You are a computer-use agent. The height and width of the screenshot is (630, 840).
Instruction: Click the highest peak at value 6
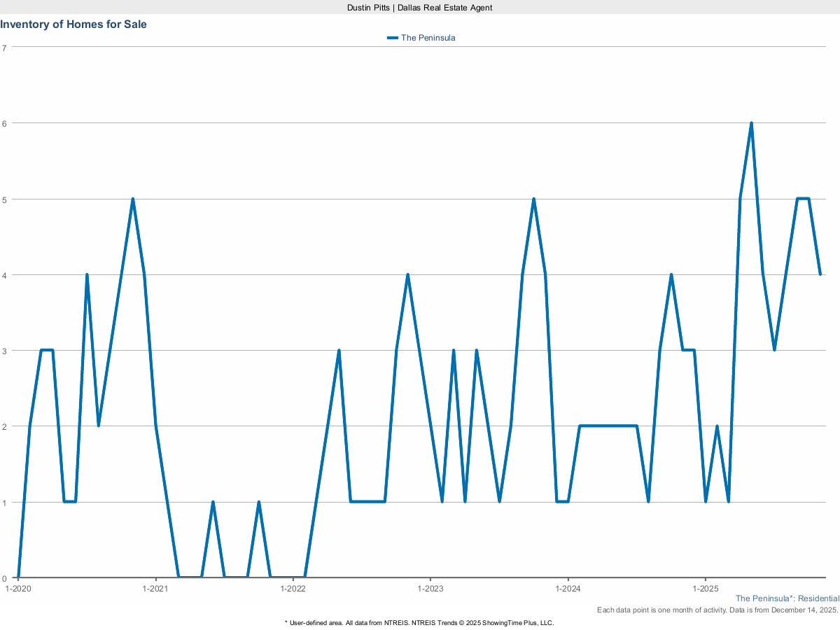[x=751, y=123]
